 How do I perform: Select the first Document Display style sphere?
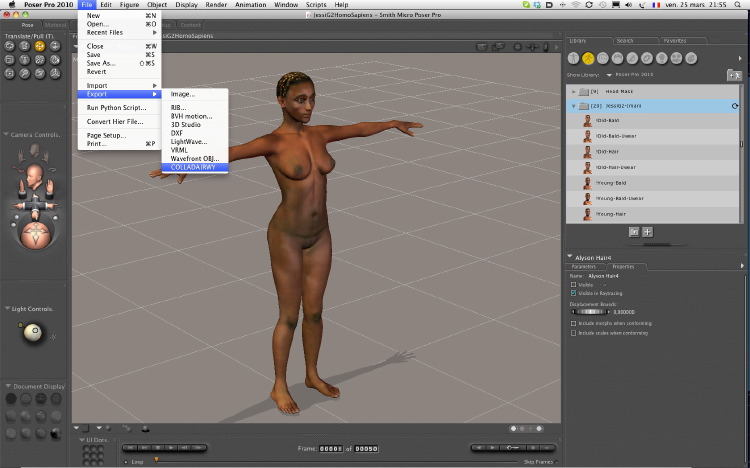pos(11,398)
